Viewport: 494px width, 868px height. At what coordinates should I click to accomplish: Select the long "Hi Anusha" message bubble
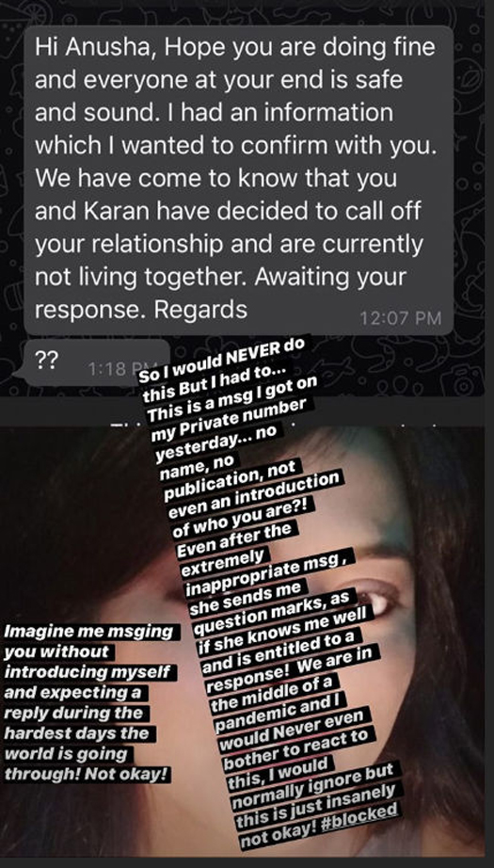point(238,180)
